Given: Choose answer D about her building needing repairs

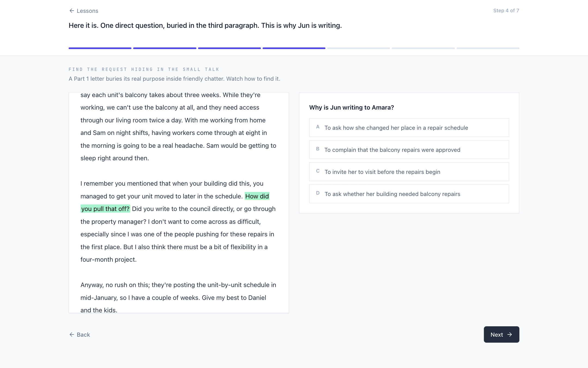Looking at the screenshot, I should click(x=409, y=194).
